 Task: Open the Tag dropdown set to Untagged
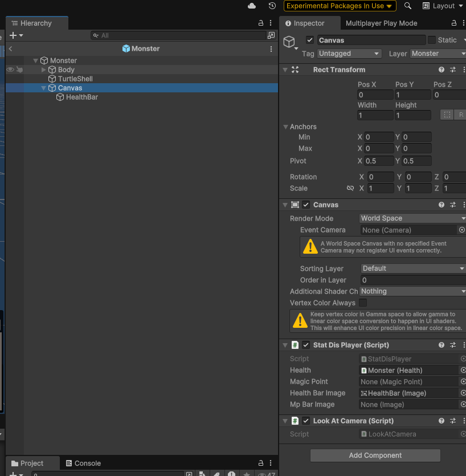pyautogui.click(x=349, y=54)
